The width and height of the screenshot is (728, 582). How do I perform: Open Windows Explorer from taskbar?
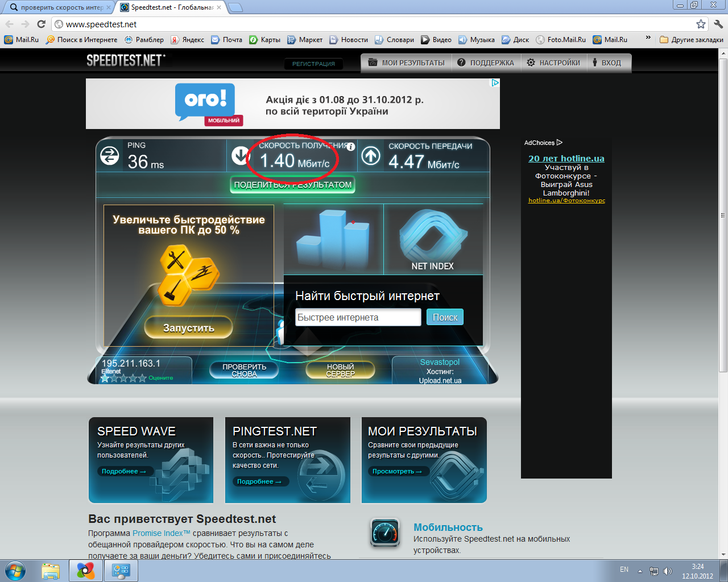(x=51, y=571)
